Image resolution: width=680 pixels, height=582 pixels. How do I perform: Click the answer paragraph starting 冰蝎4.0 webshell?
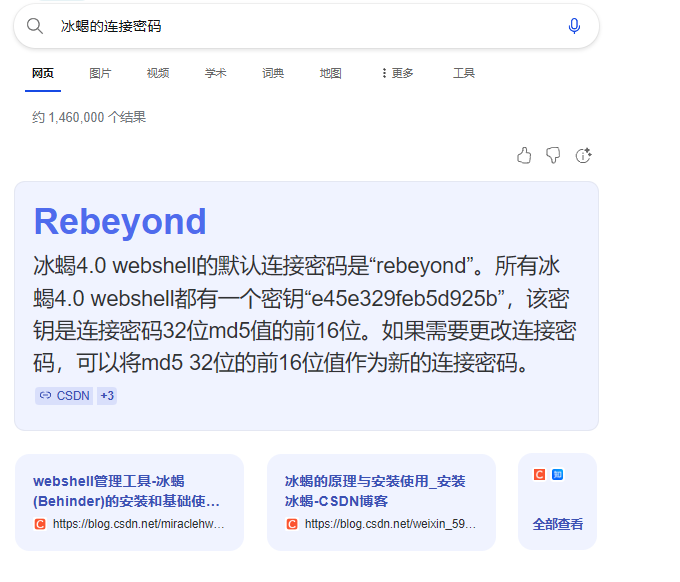pos(305,314)
